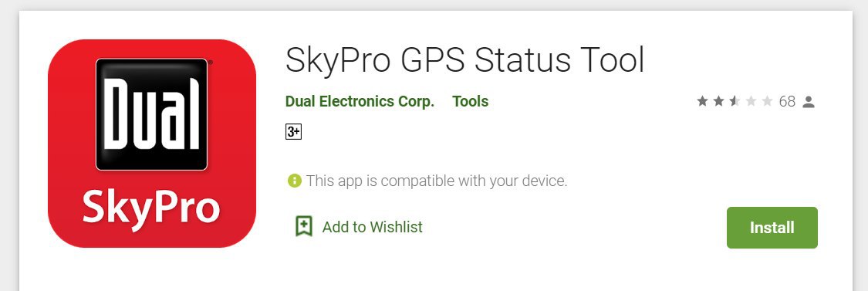
Task: Select the half-filled third star
Action: pyautogui.click(x=735, y=101)
